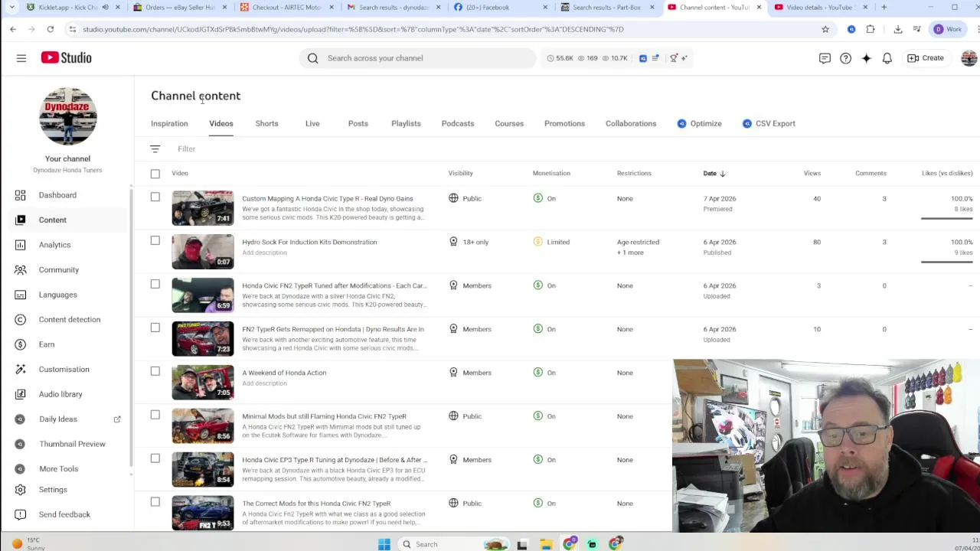Switch to the Podcasts tab
Viewport: 980px width, 551px height.
click(458, 123)
